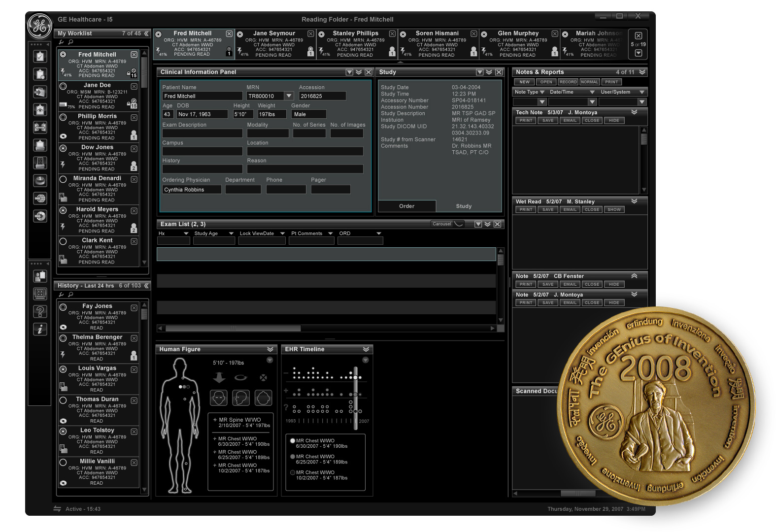
Task: Click the keypad device sidebar icon
Action: click(x=40, y=163)
